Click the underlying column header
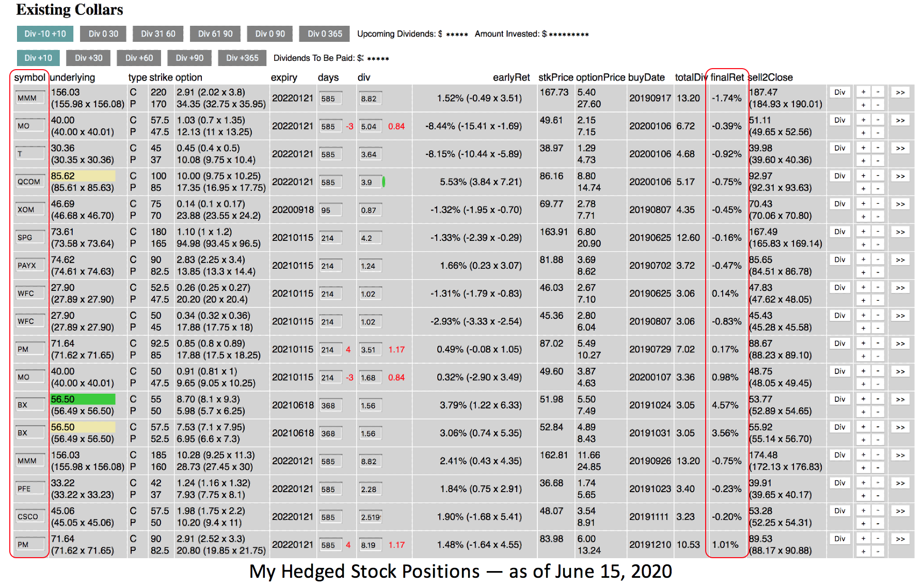Screen dimensions: 924x585 pyautogui.click(x=73, y=77)
